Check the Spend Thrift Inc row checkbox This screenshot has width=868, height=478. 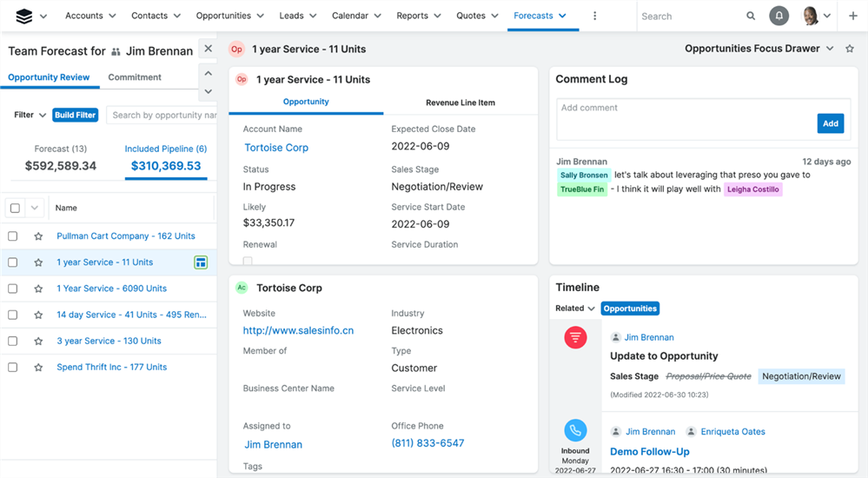point(13,368)
